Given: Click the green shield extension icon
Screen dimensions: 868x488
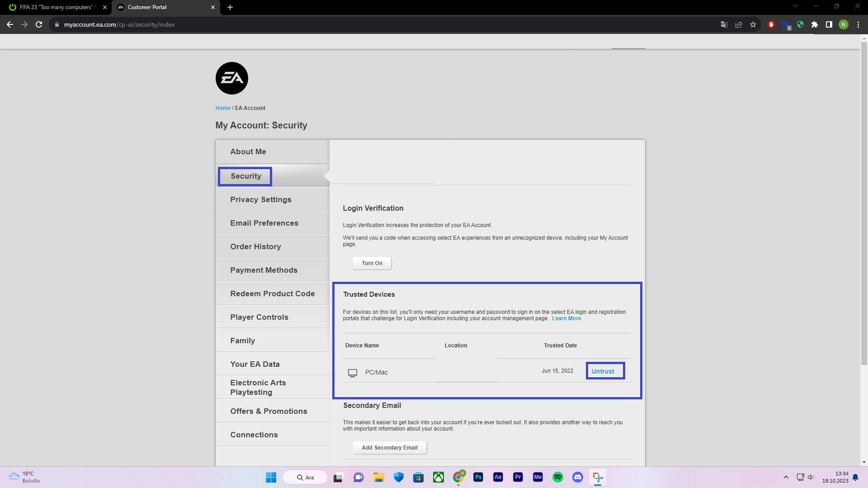Looking at the screenshot, I should (800, 24).
